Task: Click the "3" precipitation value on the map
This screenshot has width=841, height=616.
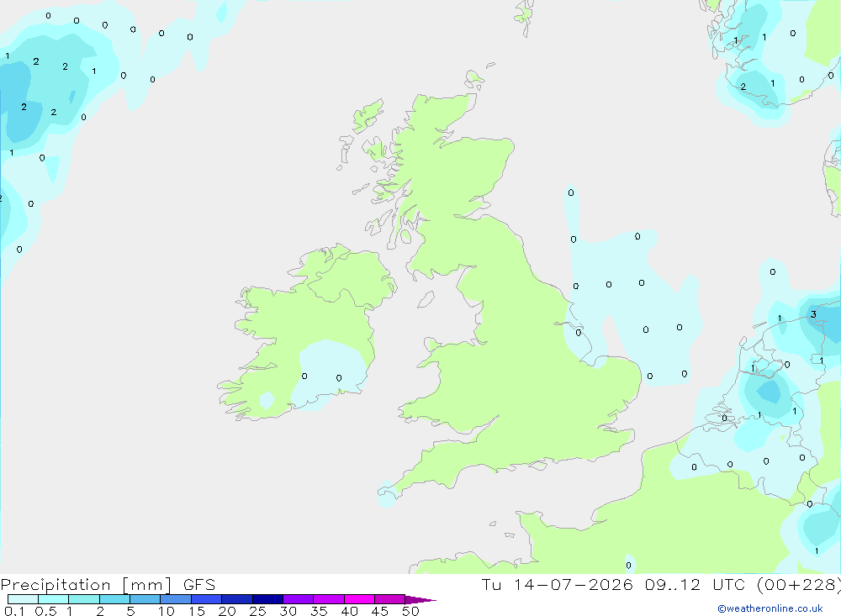Action: pyautogui.click(x=813, y=314)
